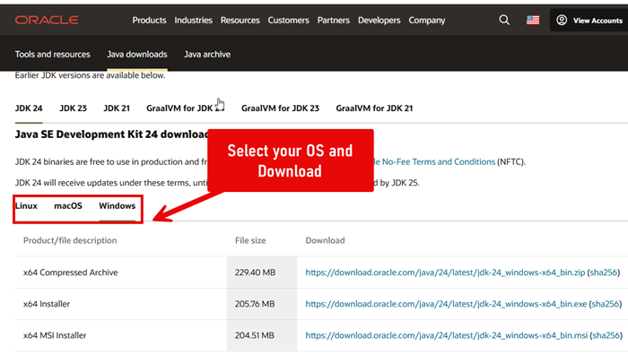
Task: Click the 'Product/file description' column header
Action: [70, 240]
